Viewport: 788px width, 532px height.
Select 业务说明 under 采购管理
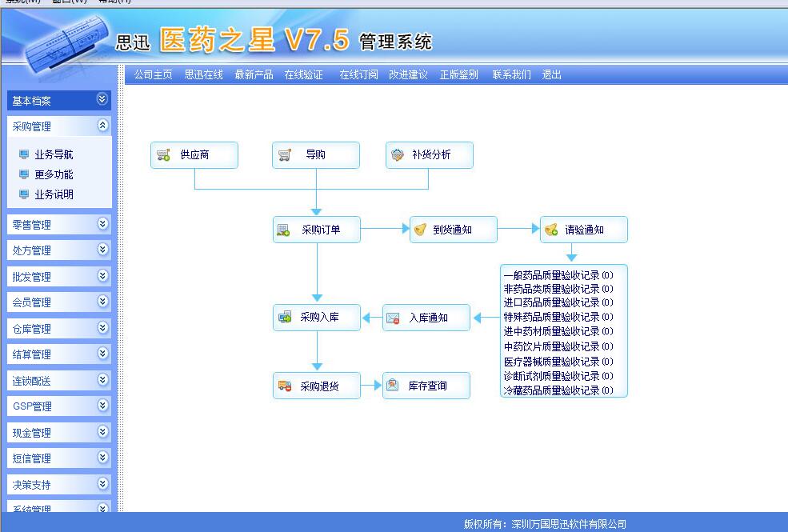(54, 194)
